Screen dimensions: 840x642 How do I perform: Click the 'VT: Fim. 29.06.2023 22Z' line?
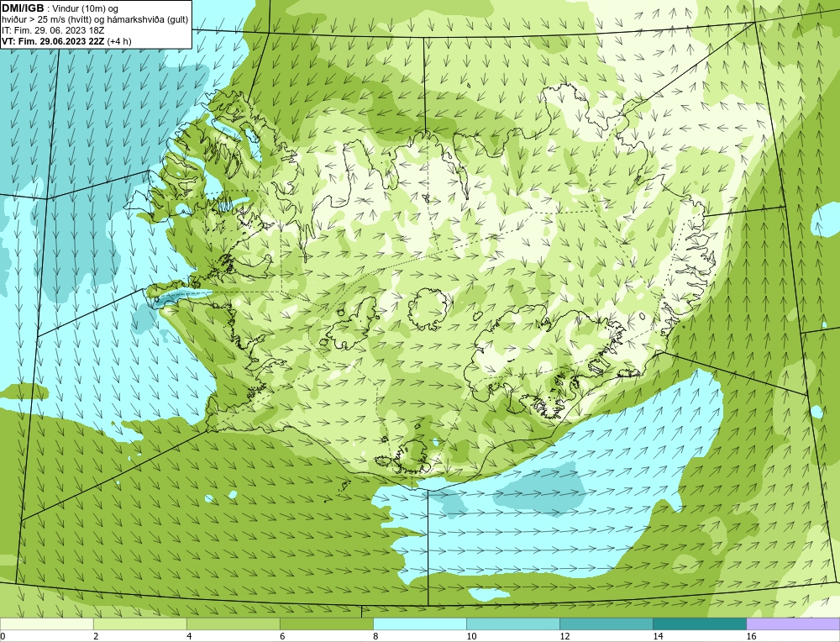[53, 41]
